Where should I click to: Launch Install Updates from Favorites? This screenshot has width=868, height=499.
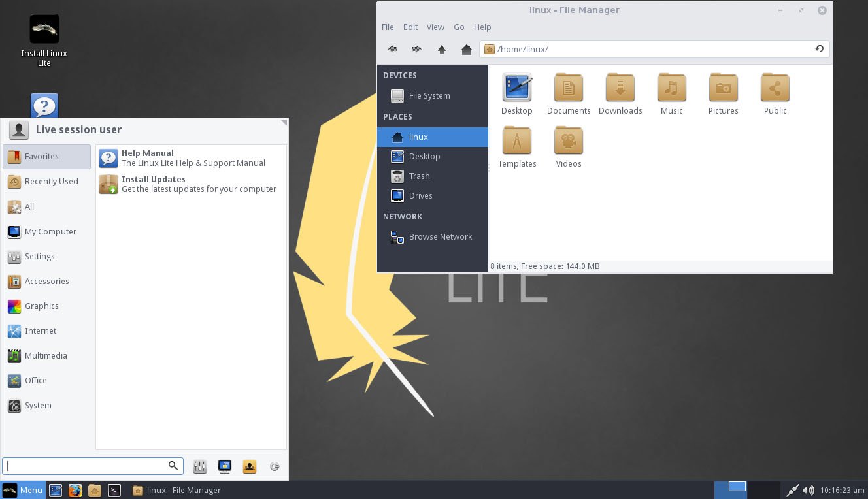[191, 184]
